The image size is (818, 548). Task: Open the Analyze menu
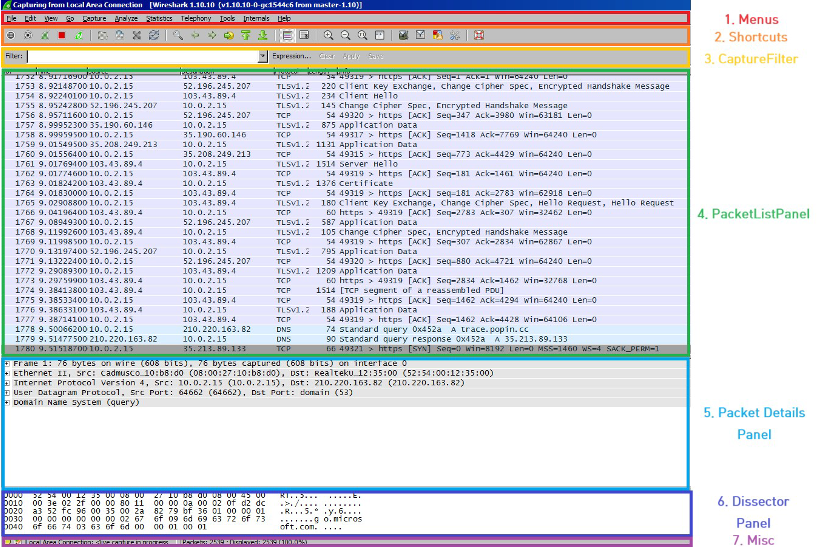126,18
